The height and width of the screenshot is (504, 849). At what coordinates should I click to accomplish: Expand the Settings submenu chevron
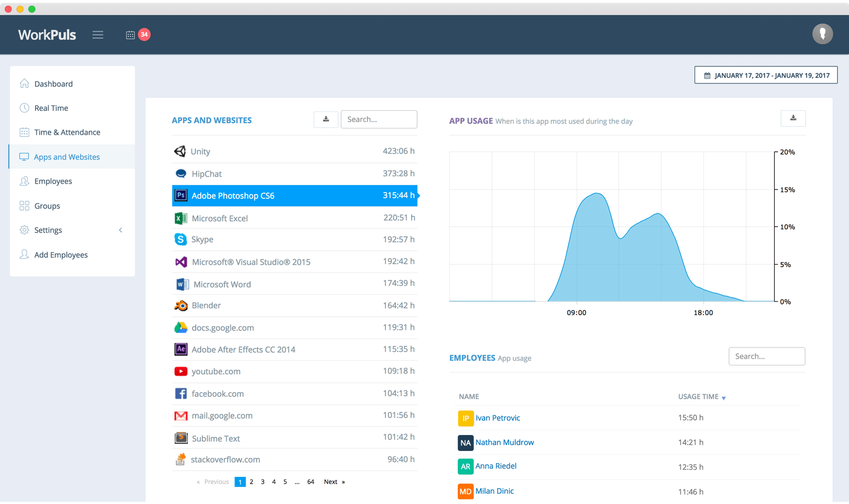120,230
